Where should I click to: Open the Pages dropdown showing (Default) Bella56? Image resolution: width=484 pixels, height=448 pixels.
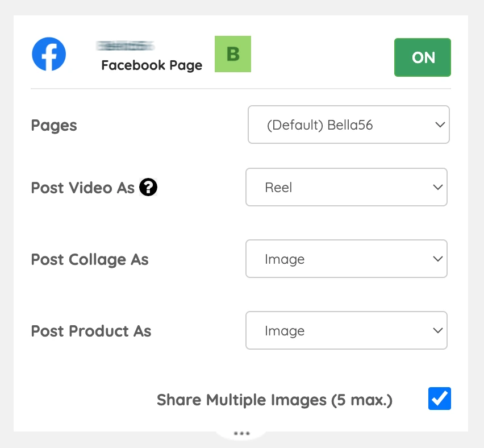(349, 125)
